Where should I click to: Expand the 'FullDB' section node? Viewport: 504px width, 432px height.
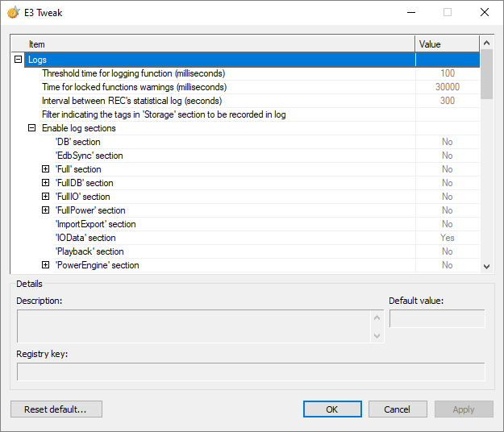46,183
